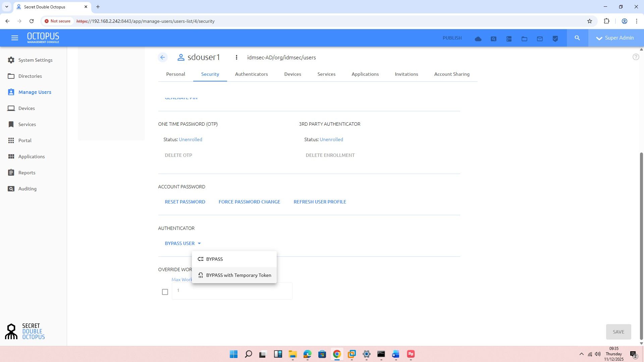
Task: Open Chrome tab search dropdown
Action: point(6,7)
